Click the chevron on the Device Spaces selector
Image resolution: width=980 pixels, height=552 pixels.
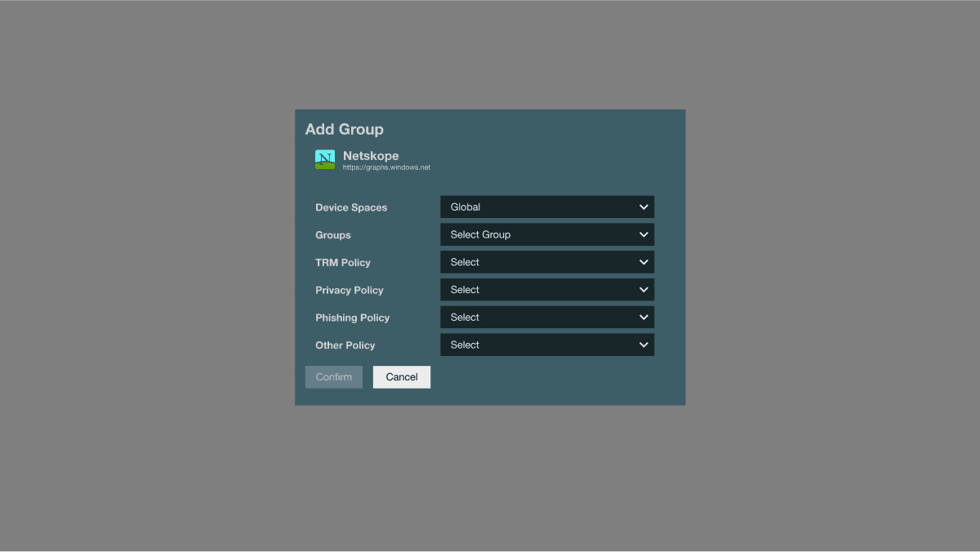[x=643, y=207]
